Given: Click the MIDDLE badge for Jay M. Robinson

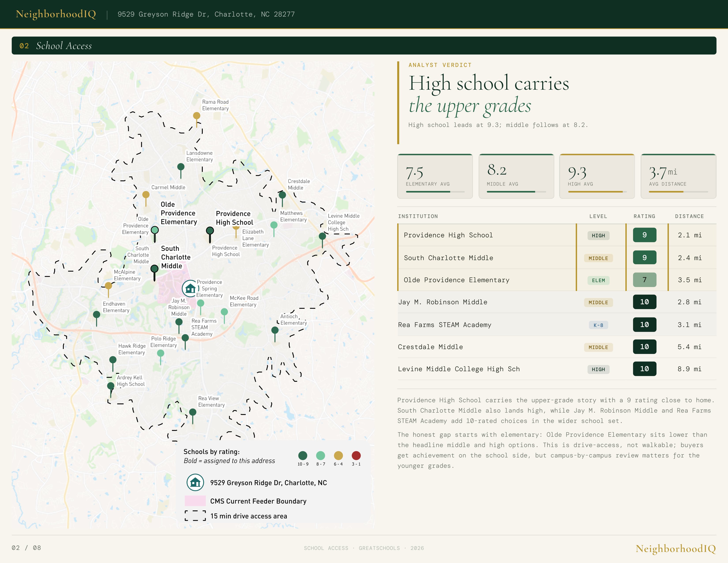Looking at the screenshot, I should [x=598, y=302].
